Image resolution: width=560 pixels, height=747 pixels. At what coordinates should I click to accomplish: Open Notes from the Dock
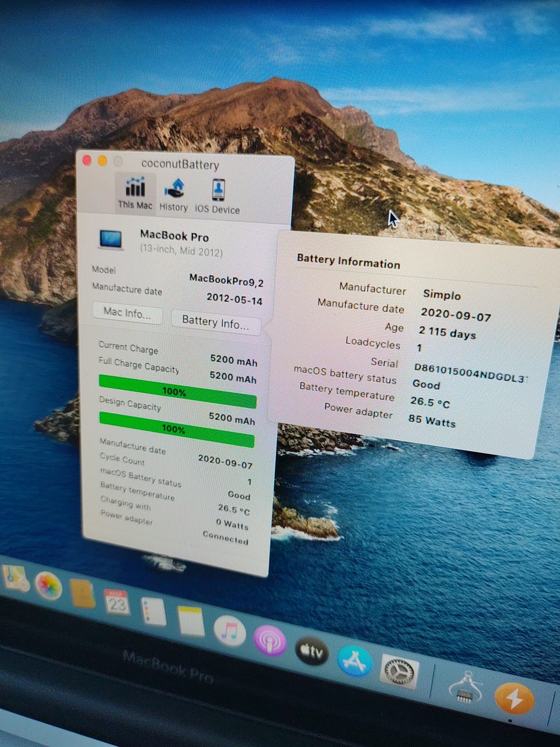190,621
